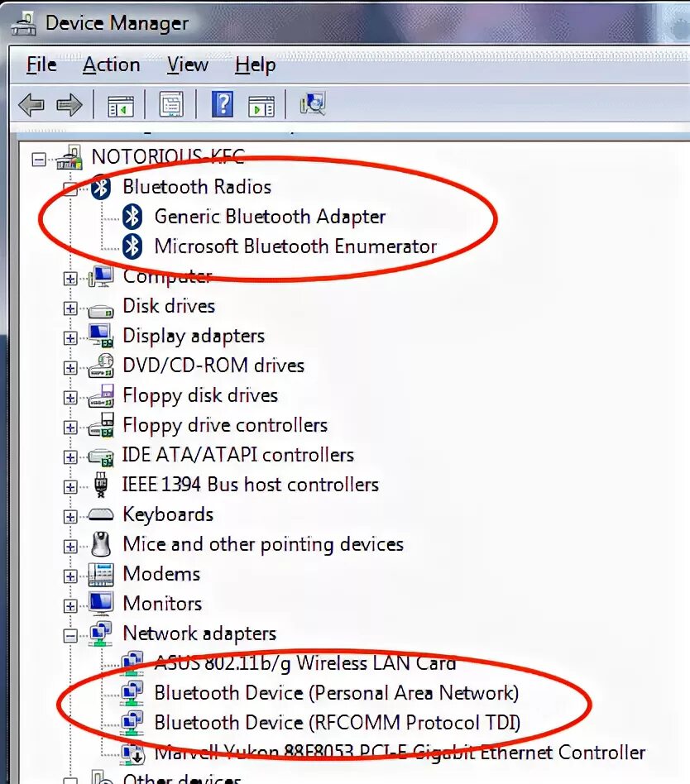The image size is (690, 784).
Task: Select Disk drives label
Action: coord(169,306)
